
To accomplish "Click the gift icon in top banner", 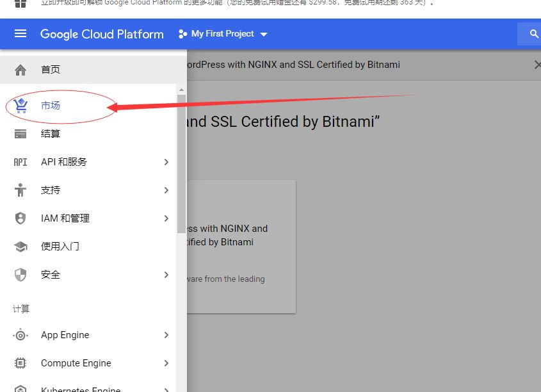I will coord(20,3).
